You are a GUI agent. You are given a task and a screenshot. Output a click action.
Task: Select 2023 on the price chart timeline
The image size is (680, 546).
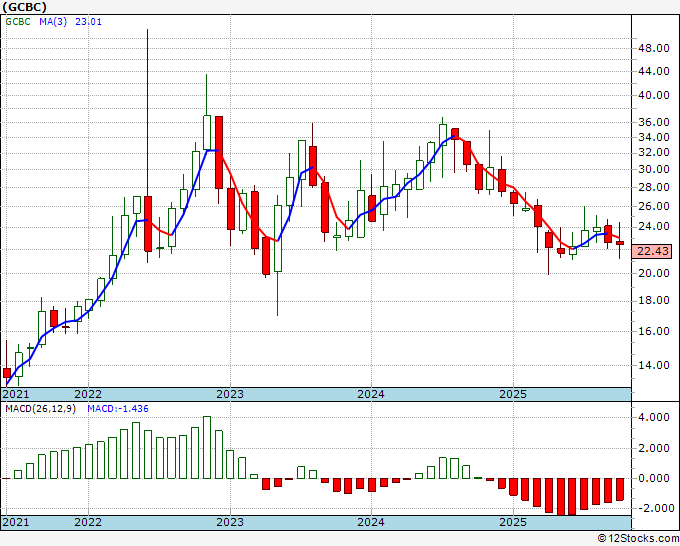(230, 394)
